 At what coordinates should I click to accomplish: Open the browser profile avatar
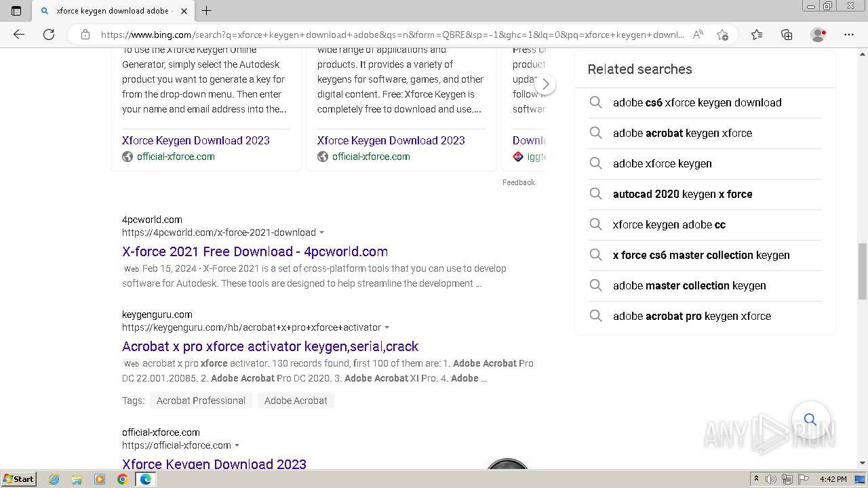click(x=818, y=35)
